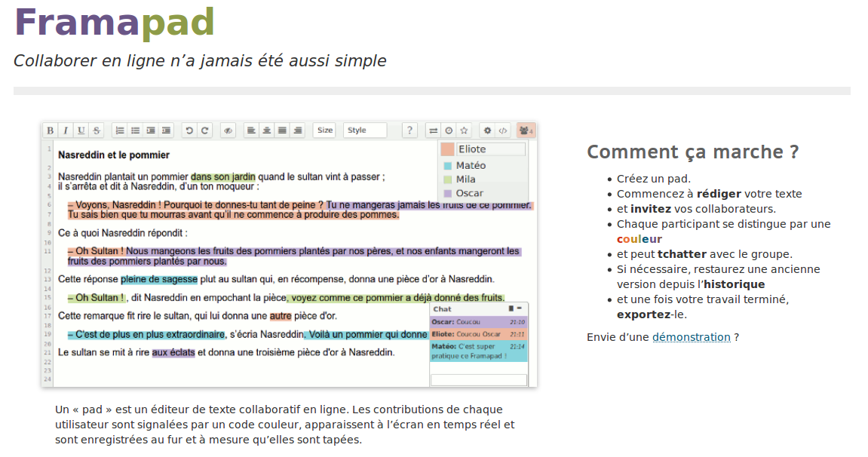Open the Style dropdown
Image resolution: width=868 pixels, height=457 pixels.
(x=365, y=130)
